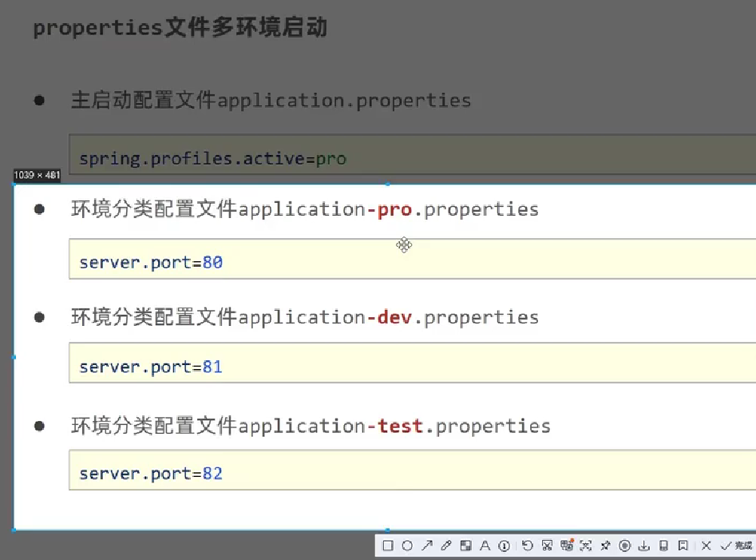
Task: Select the ellipse annotation tool
Action: pos(407,546)
